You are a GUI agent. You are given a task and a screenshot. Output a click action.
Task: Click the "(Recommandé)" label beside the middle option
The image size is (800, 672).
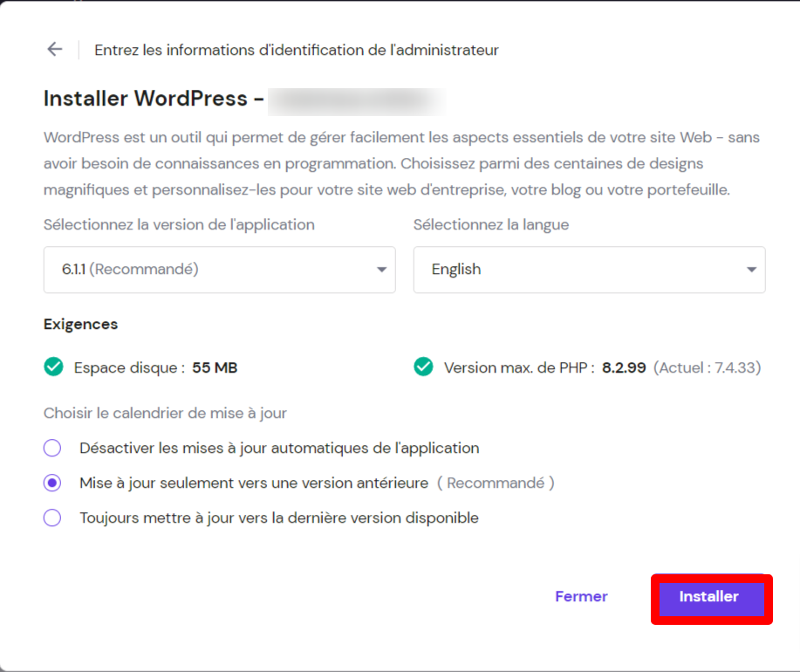coord(497,483)
